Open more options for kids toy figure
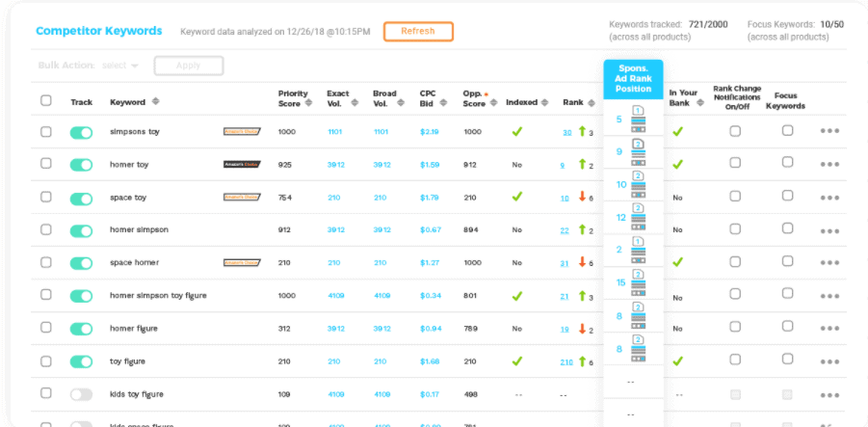 (829, 395)
